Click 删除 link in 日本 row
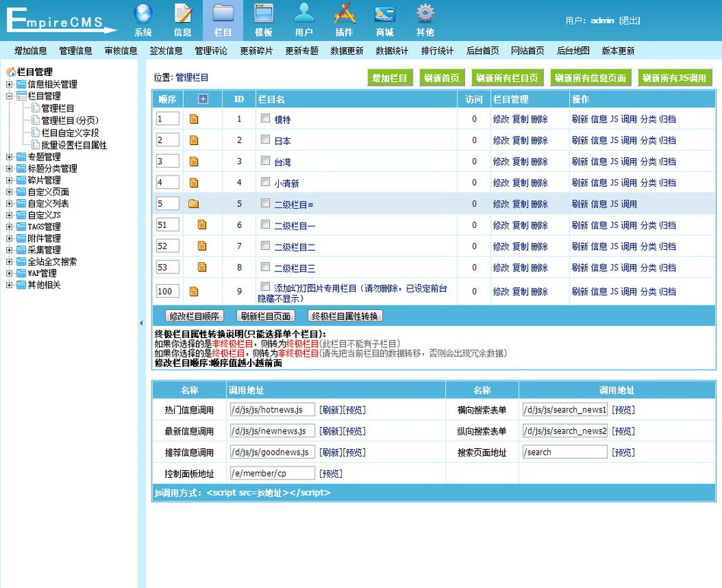 click(x=539, y=141)
